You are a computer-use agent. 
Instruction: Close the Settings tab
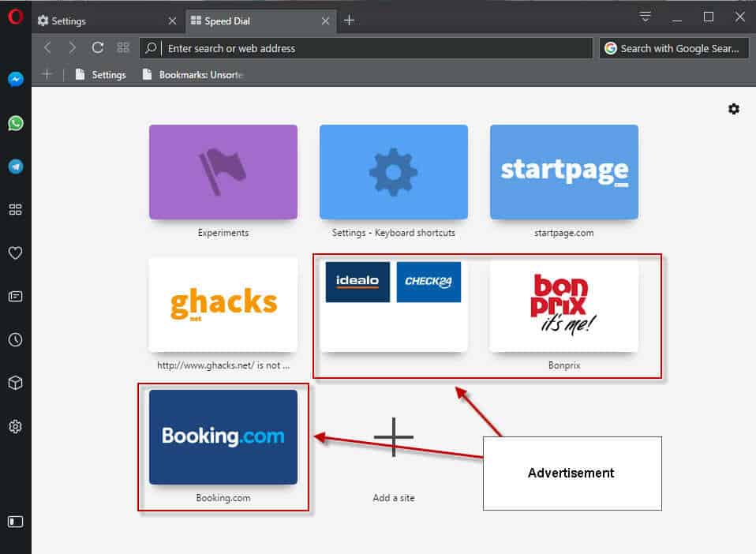click(172, 21)
